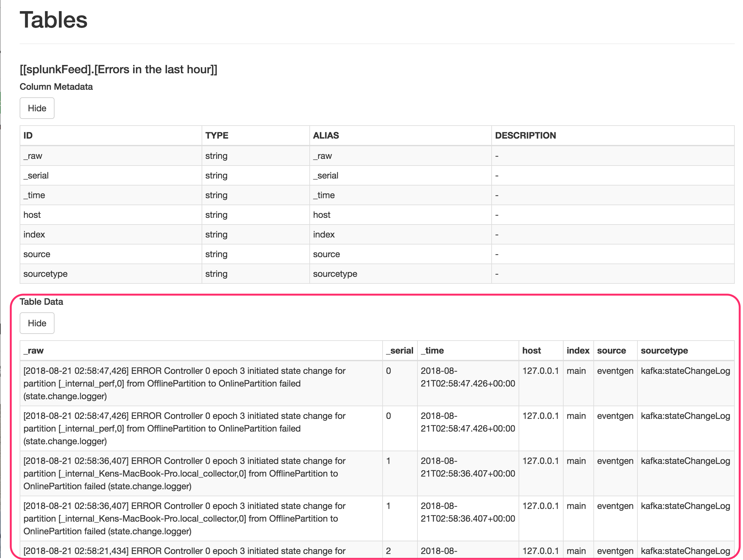
Task: Click the first row's 127.0.0.1 host cell
Action: tap(540, 371)
